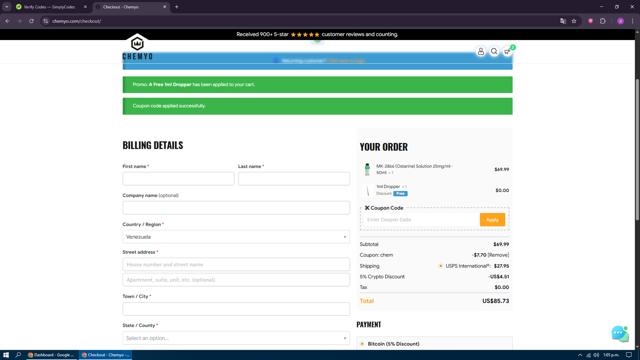Open the Chemyo logo home link
Image resolution: width=640 pixels, height=360 pixels.
138,47
